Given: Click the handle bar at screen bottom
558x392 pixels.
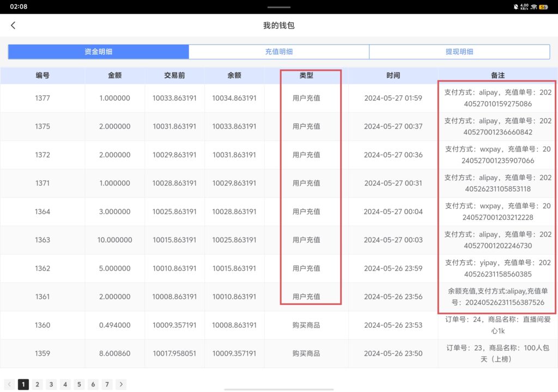Looking at the screenshot, I should [278, 389].
